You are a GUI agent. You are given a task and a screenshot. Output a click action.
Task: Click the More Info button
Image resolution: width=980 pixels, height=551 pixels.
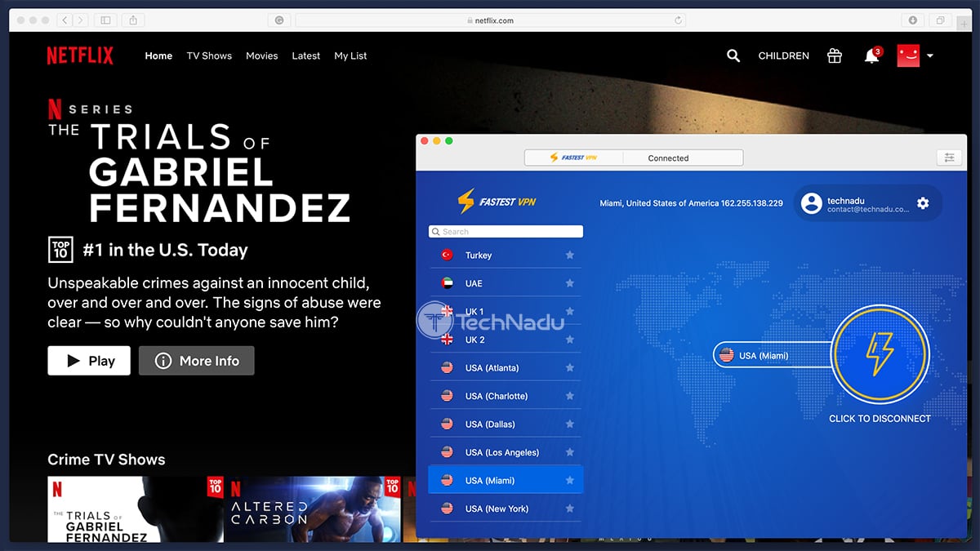197,361
